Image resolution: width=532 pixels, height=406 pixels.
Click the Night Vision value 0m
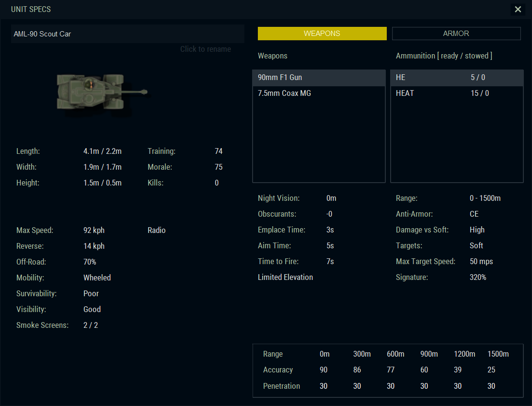(x=331, y=198)
